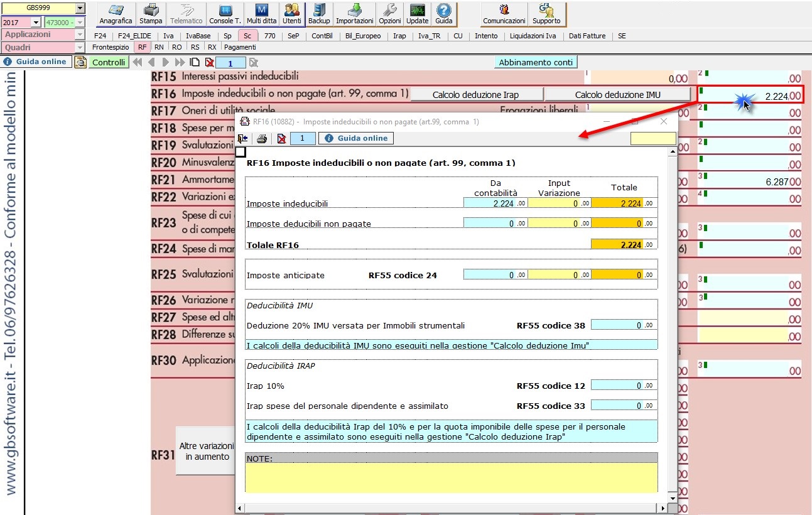
Task: Click the exit door icon in RF16 window
Action: [x=243, y=138]
